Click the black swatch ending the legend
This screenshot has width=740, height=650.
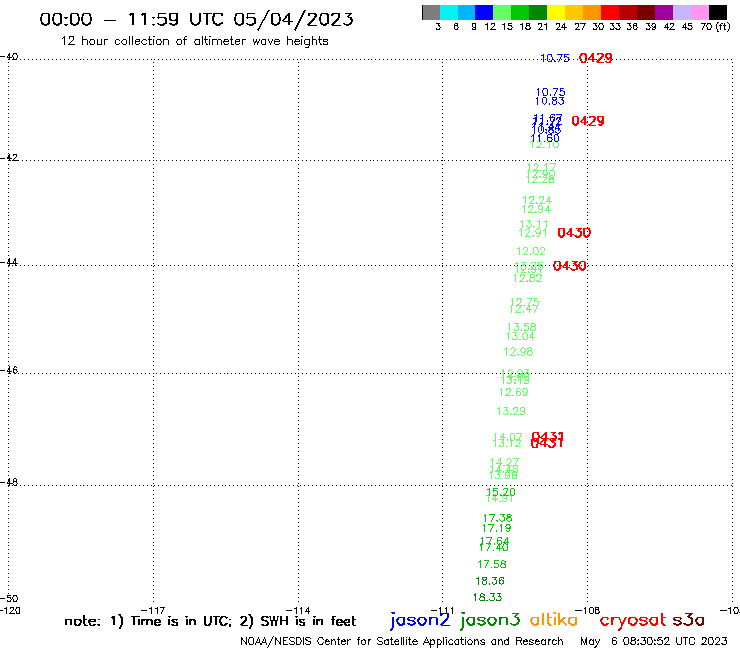[717, 12]
